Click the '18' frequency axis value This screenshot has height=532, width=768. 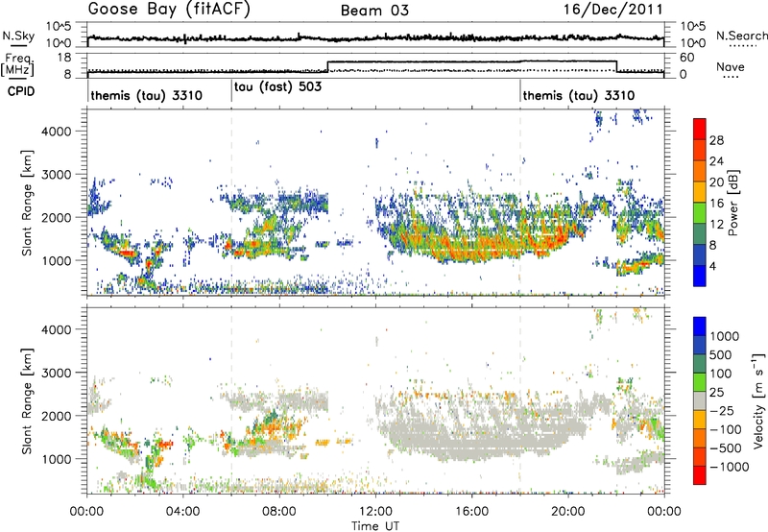point(63,58)
